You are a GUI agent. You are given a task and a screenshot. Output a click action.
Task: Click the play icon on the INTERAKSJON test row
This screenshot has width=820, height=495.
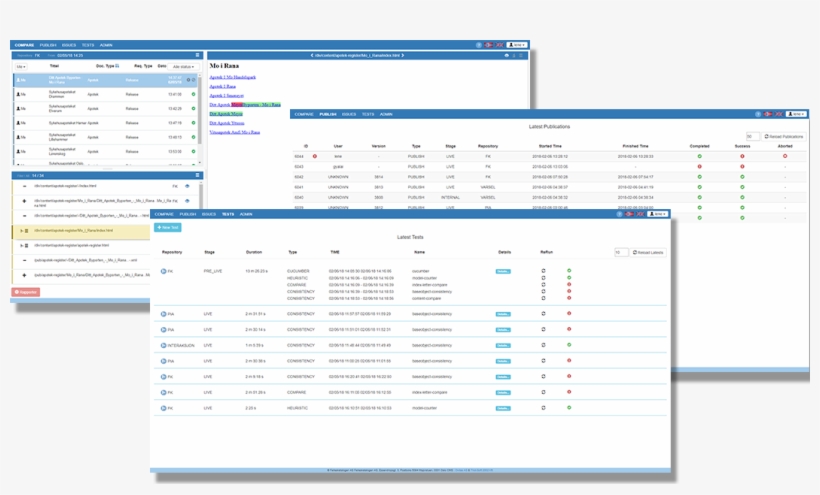tap(164, 346)
